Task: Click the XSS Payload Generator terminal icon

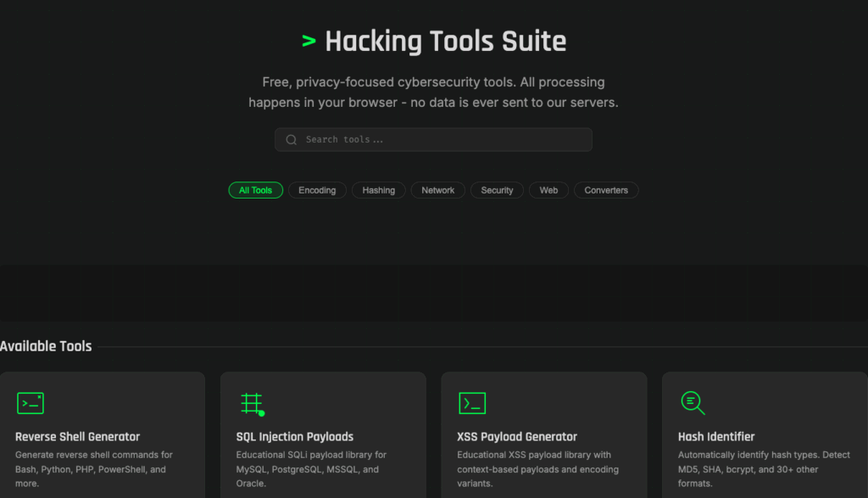Action: click(x=472, y=403)
